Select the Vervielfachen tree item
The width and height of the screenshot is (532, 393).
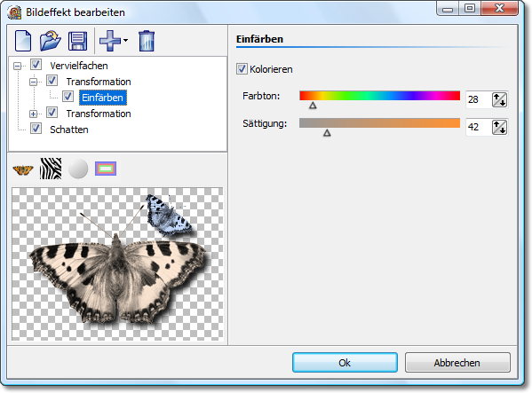pyautogui.click(x=79, y=66)
